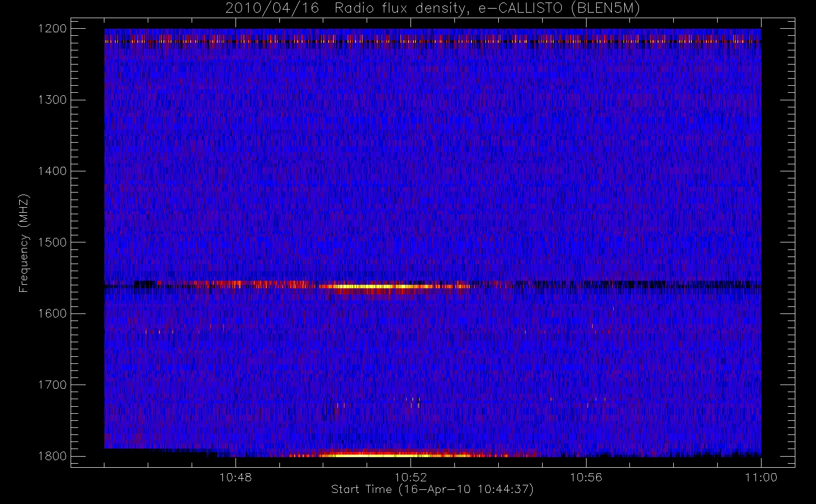Image resolution: width=816 pixels, height=504 pixels.
Task: Click the "Start Time (16-Apr-10 10:44:37)" axis label
Action: click(x=432, y=489)
